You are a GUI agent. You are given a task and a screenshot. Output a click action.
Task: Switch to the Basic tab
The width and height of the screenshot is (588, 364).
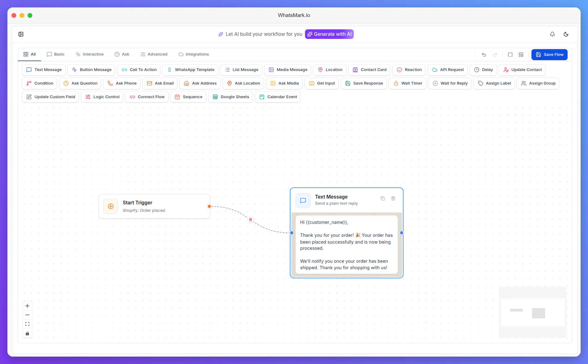[56, 54]
